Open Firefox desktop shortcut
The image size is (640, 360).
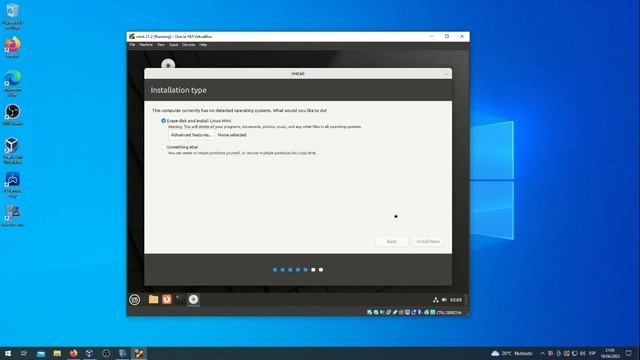12,48
